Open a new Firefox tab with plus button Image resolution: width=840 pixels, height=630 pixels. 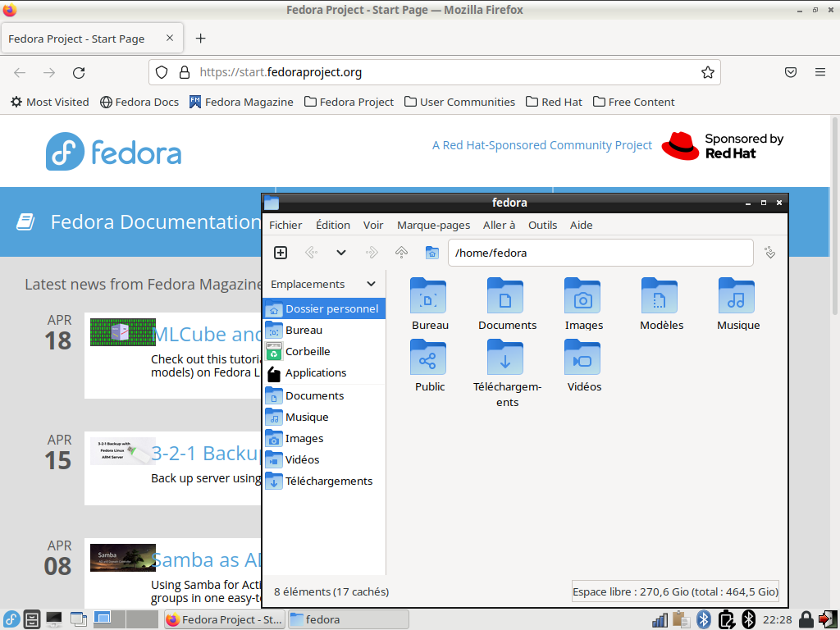click(200, 38)
